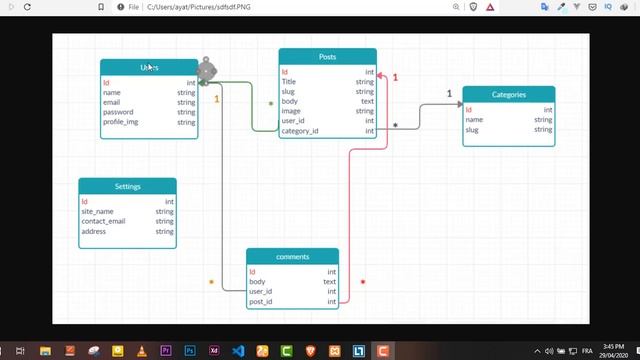Open the color picker eyedropper extension
This screenshot has width=640, height=360.
click(561, 7)
